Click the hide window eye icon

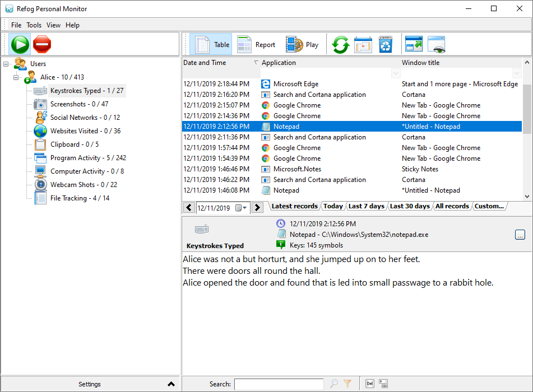437,44
